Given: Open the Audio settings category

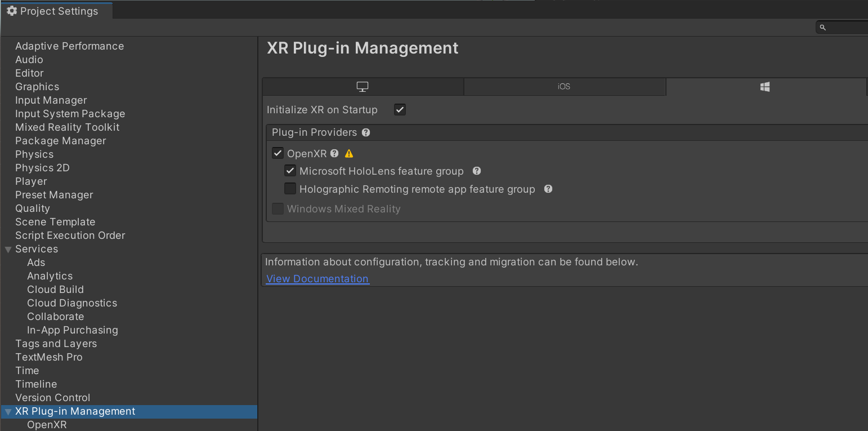Looking at the screenshot, I should 29,60.
